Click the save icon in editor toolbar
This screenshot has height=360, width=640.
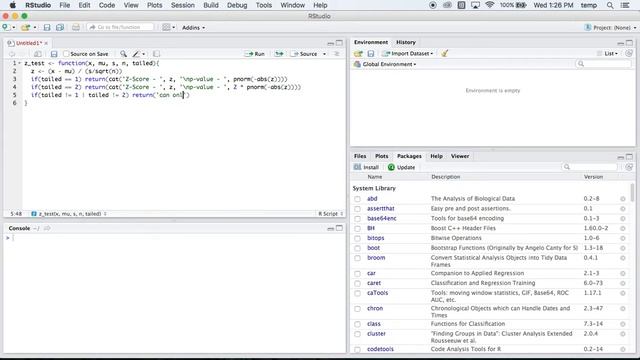pyautogui.click(x=54, y=54)
